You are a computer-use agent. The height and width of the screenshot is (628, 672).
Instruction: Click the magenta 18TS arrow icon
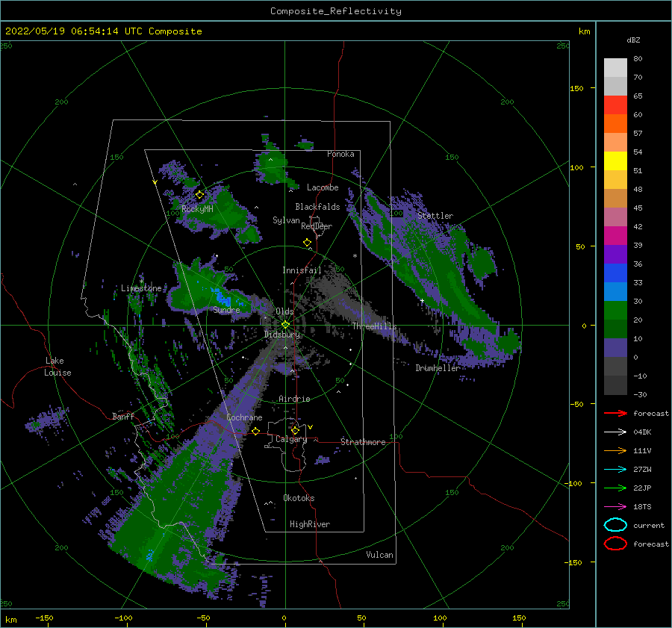coord(615,507)
